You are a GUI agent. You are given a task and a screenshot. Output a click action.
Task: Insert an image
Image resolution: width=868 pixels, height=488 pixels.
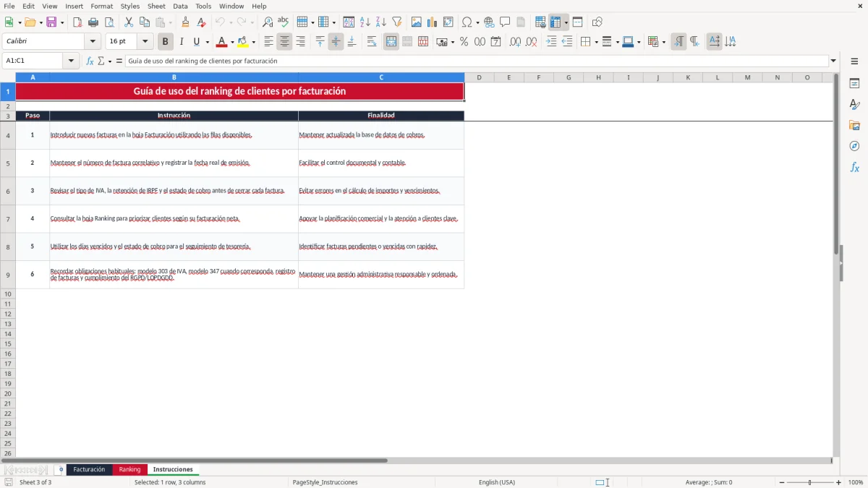[417, 22]
